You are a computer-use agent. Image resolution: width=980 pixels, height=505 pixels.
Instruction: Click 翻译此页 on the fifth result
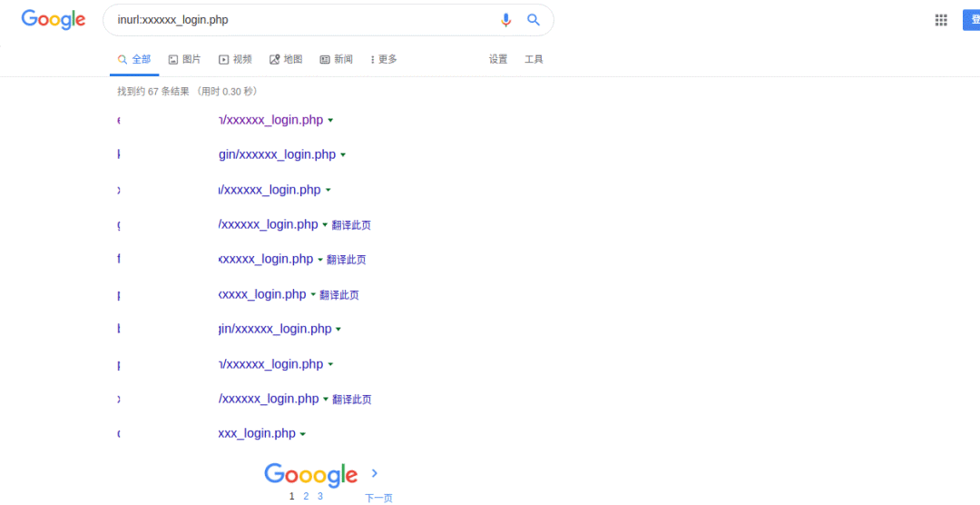[x=347, y=260]
